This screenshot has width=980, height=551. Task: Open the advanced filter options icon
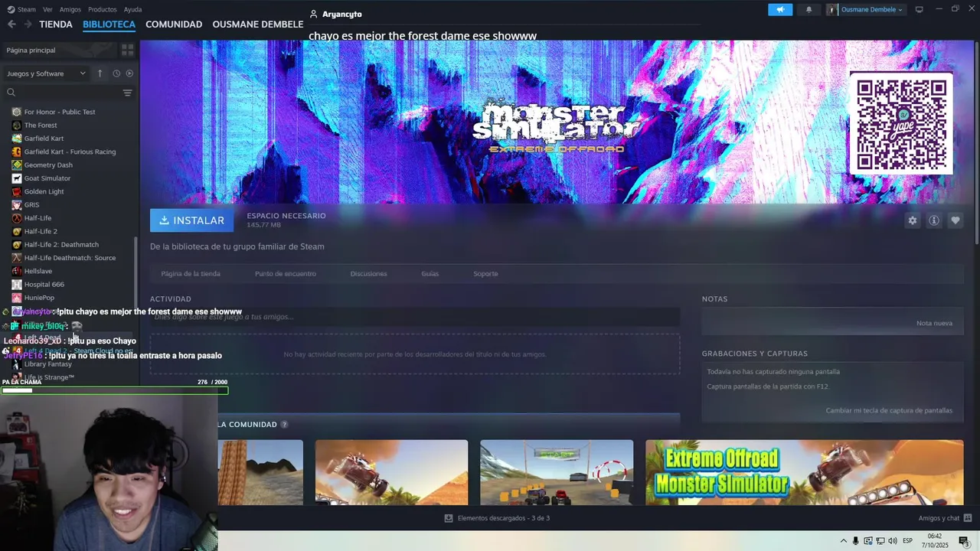[127, 93]
